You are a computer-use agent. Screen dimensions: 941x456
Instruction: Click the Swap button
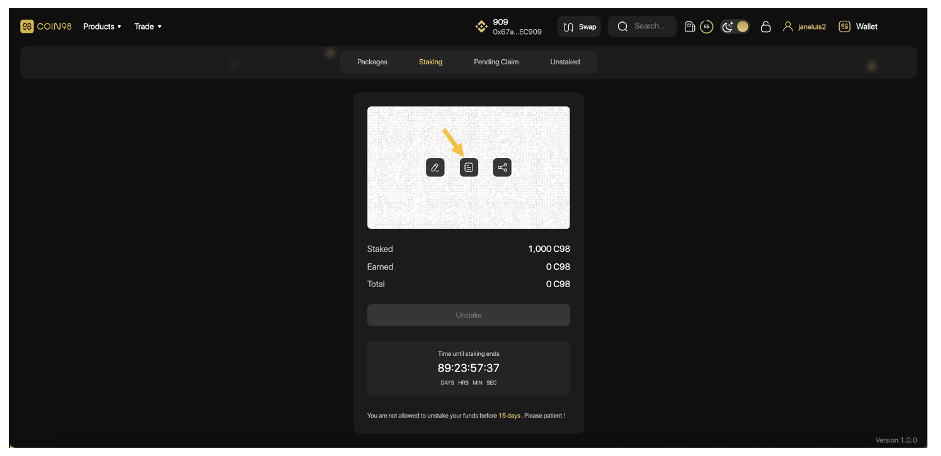pos(580,27)
